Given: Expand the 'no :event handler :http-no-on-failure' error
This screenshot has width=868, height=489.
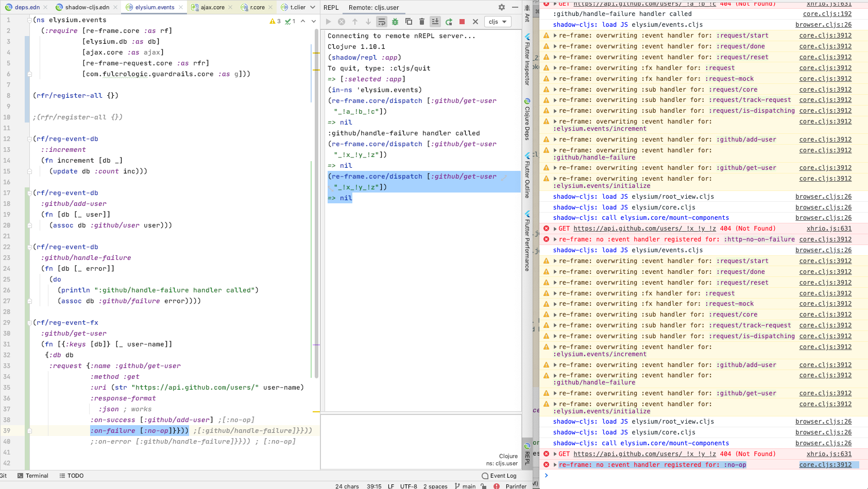Looking at the screenshot, I should tap(555, 239).
